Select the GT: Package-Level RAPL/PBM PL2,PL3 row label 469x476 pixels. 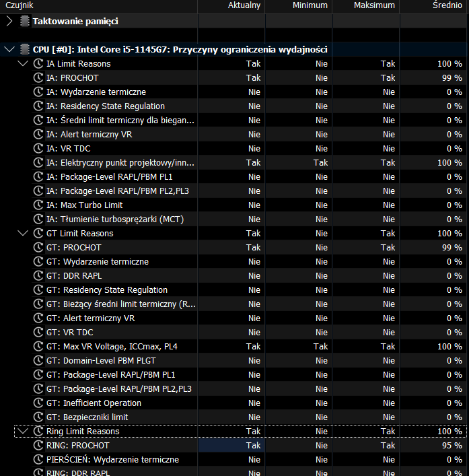tap(119, 389)
